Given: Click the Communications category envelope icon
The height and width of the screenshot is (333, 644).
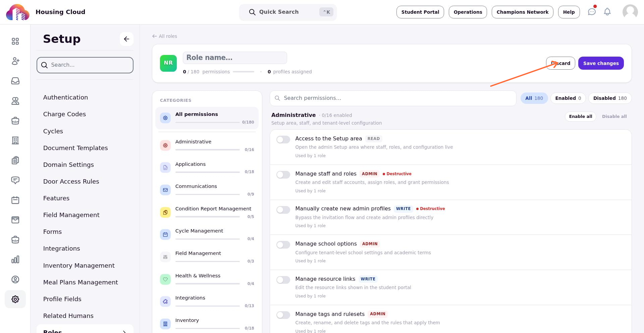Looking at the screenshot, I should [165, 190].
